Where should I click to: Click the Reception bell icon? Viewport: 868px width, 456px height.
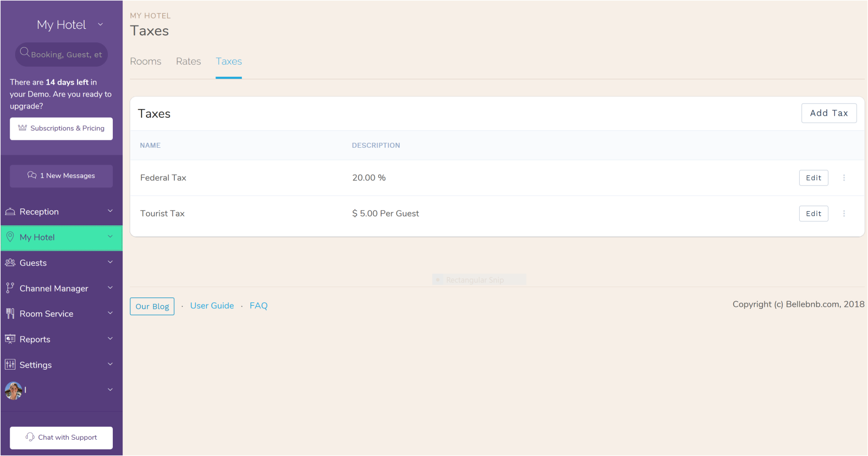click(x=10, y=212)
